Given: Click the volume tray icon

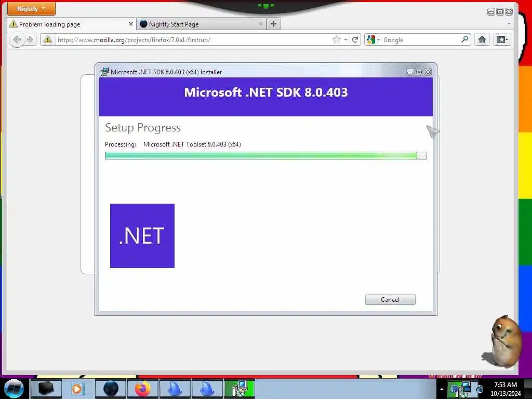Looking at the screenshot, I should pyautogui.click(x=480, y=390).
